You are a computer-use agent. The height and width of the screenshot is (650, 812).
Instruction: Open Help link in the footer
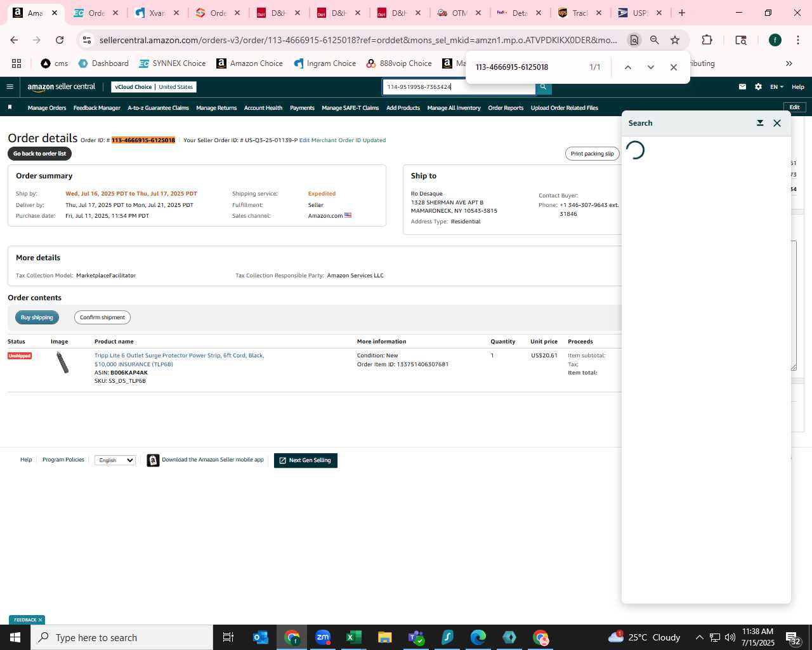[x=26, y=460]
